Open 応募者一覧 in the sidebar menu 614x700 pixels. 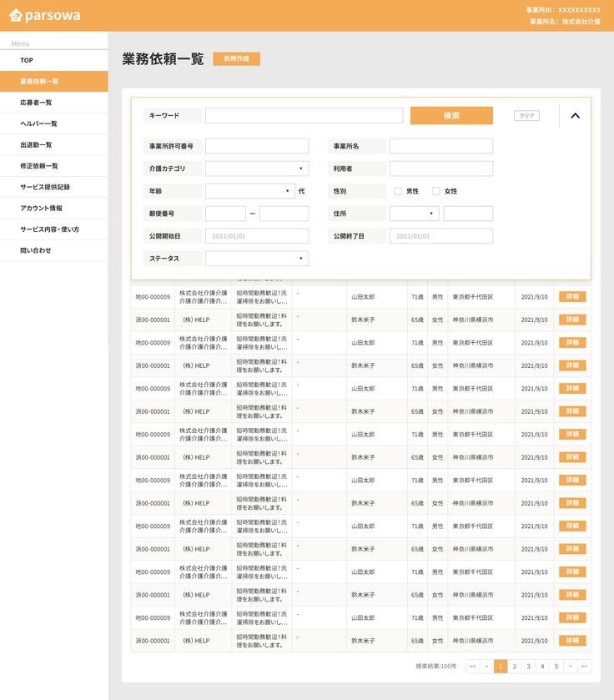click(x=36, y=103)
